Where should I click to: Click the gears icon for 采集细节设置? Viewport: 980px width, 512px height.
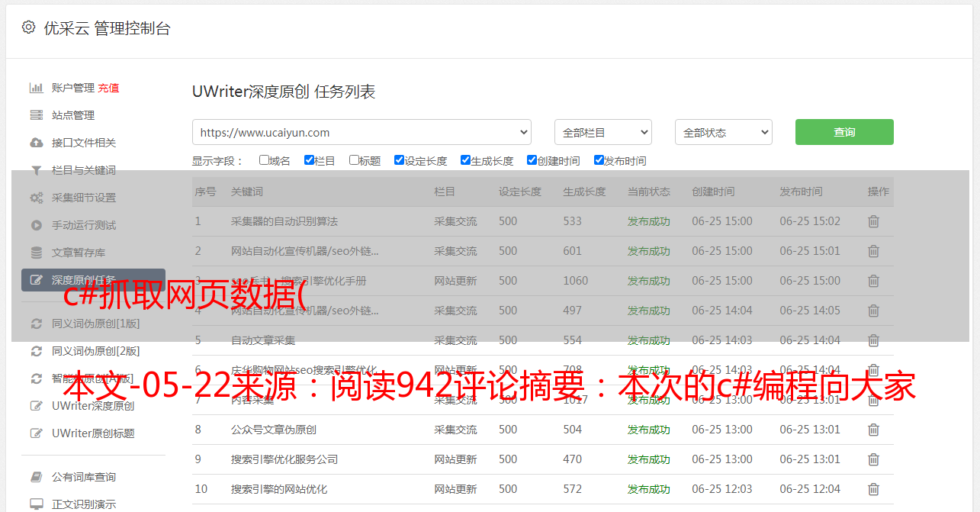(36, 198)
